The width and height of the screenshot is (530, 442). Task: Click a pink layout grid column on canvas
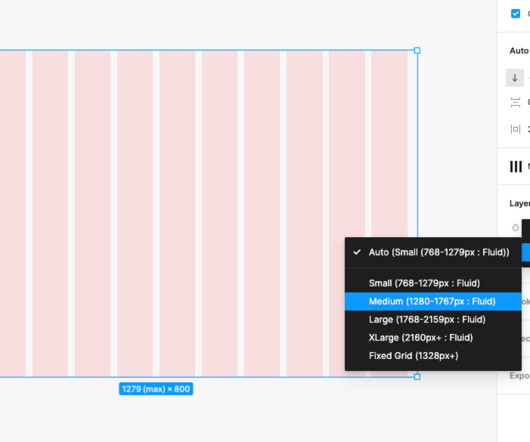pyautogui.click(x=177, y=214)
